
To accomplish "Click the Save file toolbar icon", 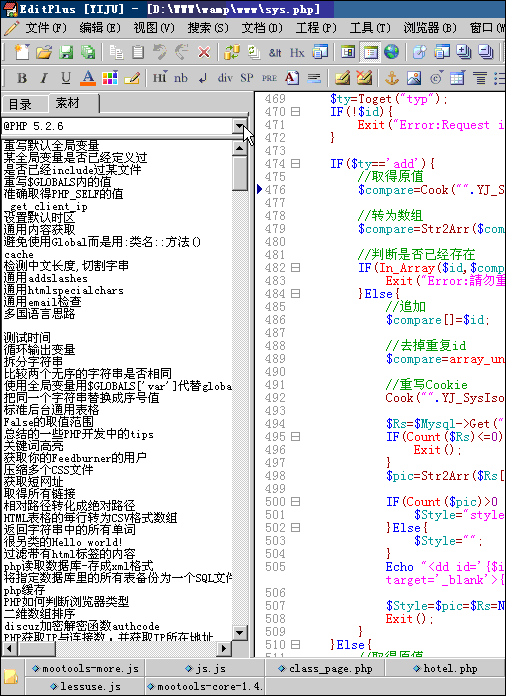I will (66, 52).
